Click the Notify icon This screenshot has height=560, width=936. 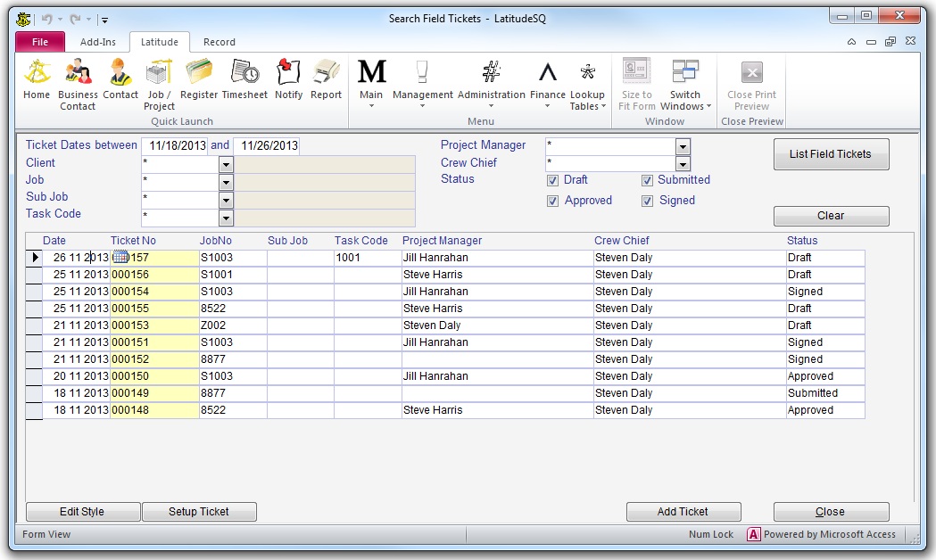pos(288,75)
